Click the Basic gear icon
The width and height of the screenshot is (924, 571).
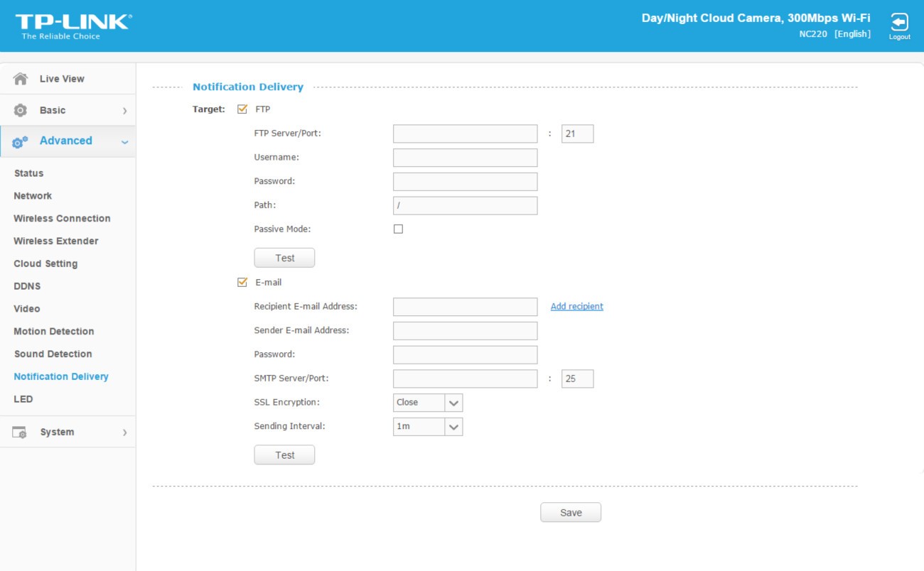(21, 110)
